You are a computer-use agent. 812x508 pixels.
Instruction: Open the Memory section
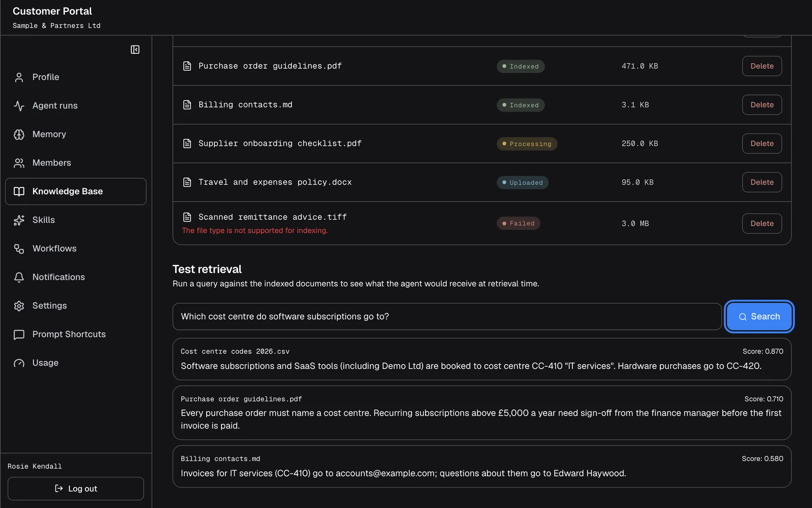[x=76, y=135]
